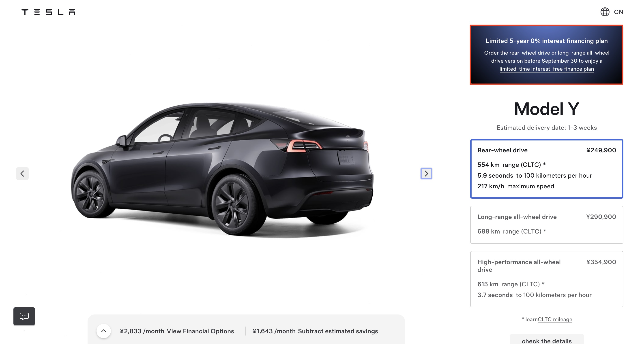Go to previous car image with left arrow

(x=22, y=174)
